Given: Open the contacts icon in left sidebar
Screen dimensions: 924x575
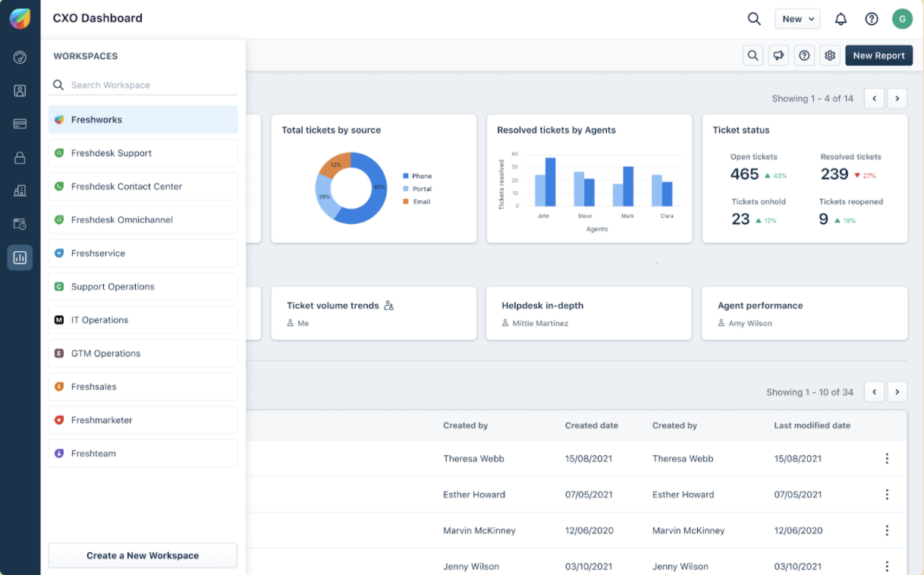Looking at the screenshot, I should tap(20, 91).
